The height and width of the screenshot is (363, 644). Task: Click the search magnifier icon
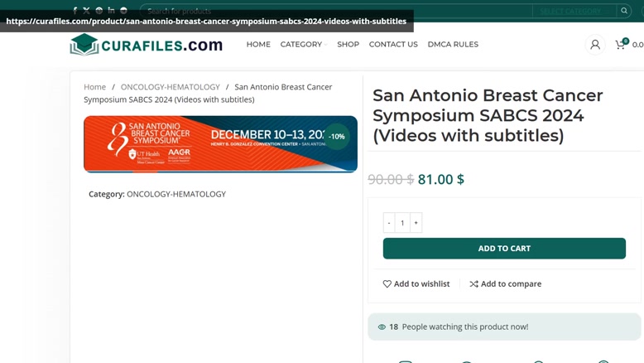(624, 11)
